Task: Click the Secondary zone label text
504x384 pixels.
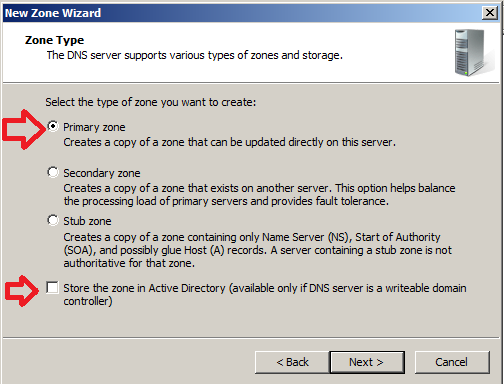Action: pos(102,173)
